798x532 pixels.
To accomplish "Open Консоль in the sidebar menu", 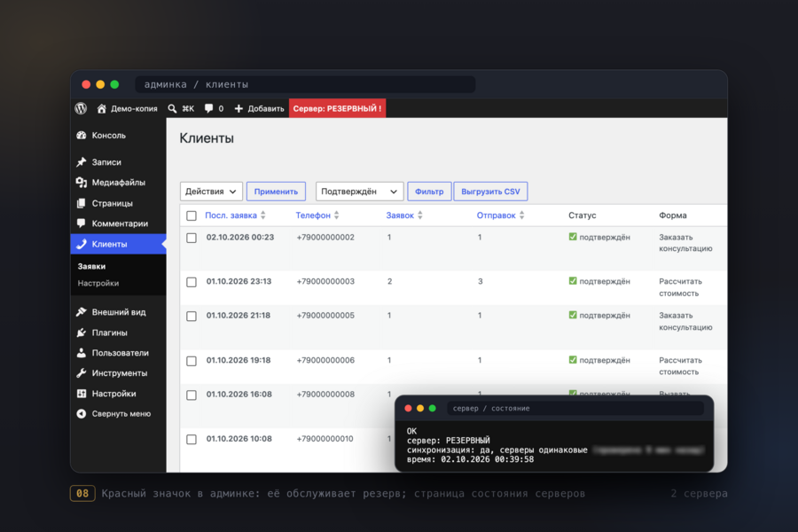I will 118,136.
